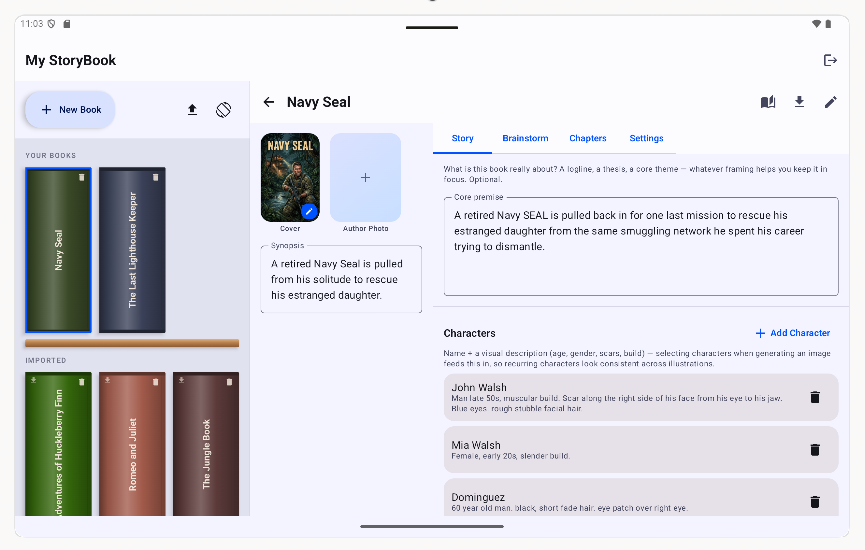Viewport: 865px width, 550px height.
Task: Toggle screen rotation icon in the sidebar
Action: click(x=223, y=110)
